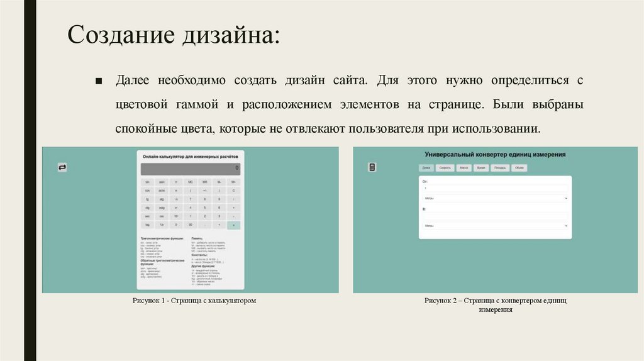Viewport: 644px width, 361px height.
Task: Open the Длина tab in converter
Action: [426, 168]
